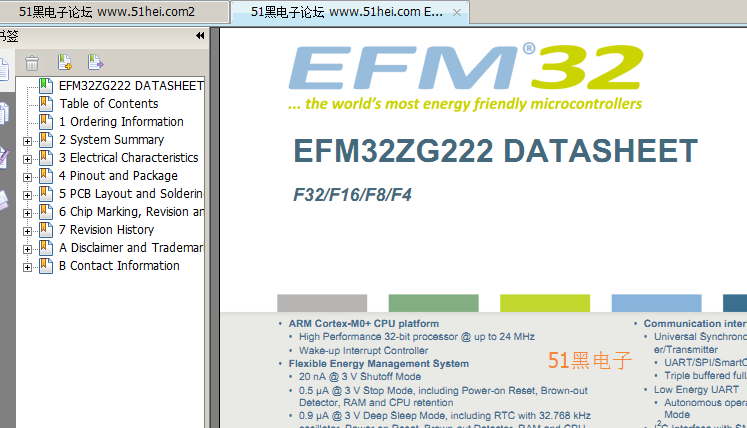
Task: Click the F32/F16/F8/F4 subtitle text
Action: pyautogui.click(x=352, y=195)
